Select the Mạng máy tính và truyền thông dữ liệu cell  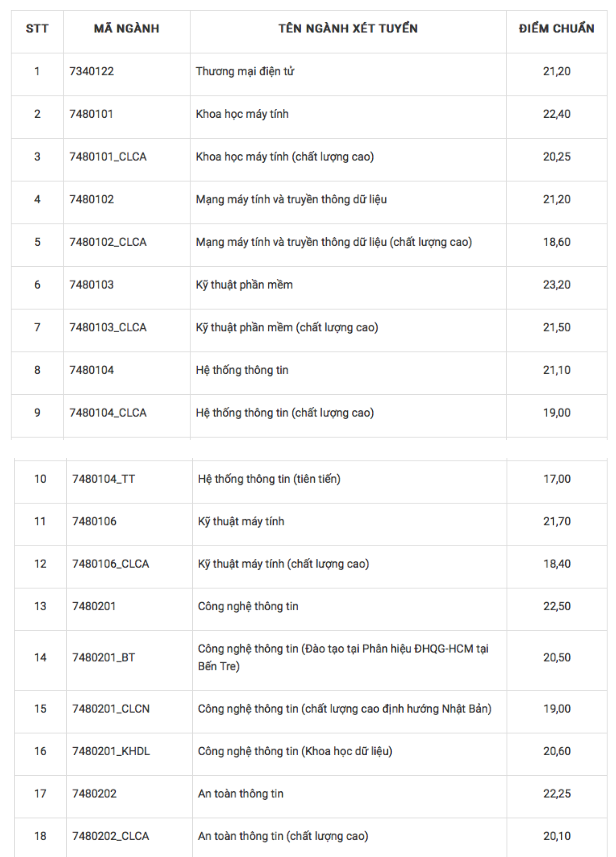tap(291, 199)
